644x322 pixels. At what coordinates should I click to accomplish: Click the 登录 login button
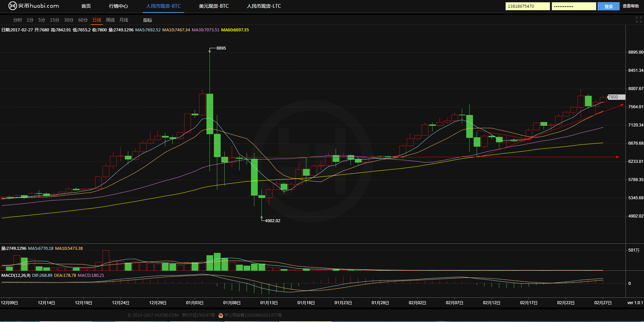pyautogui.click(x=608, y=6)
